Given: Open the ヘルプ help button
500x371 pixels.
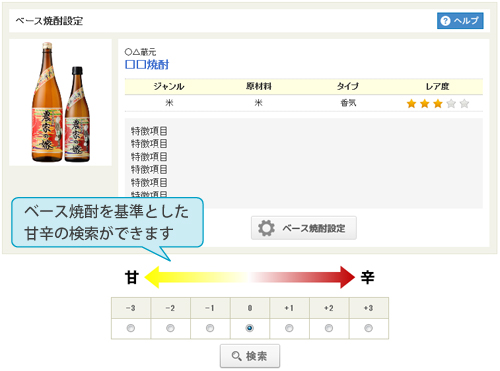Looking at the screenshot, I should pyautogui.click(x=460, y=21).
